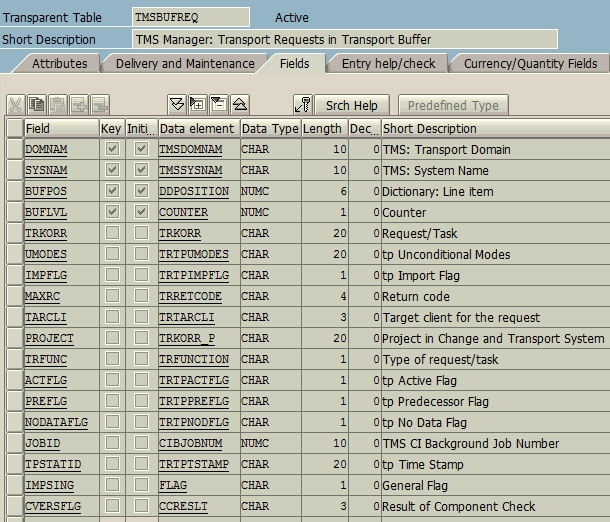Check Initial checkbox for UMODES row
Image resolution: width=610 pixels, height=522 pixels.
[141, 254]
